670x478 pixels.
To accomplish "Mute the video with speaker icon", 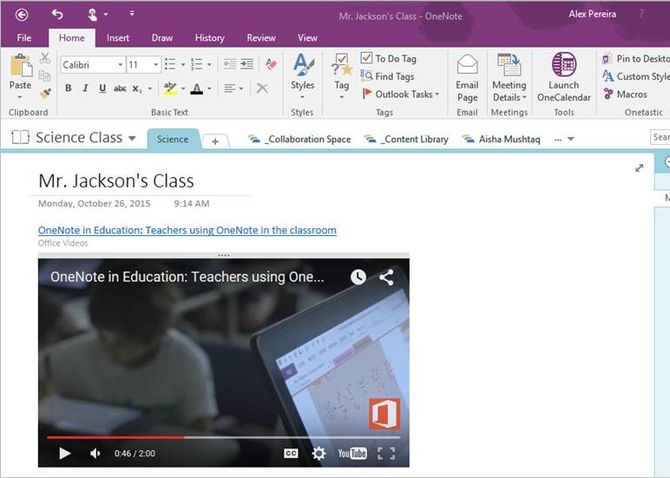I will (x=95, y=453).
